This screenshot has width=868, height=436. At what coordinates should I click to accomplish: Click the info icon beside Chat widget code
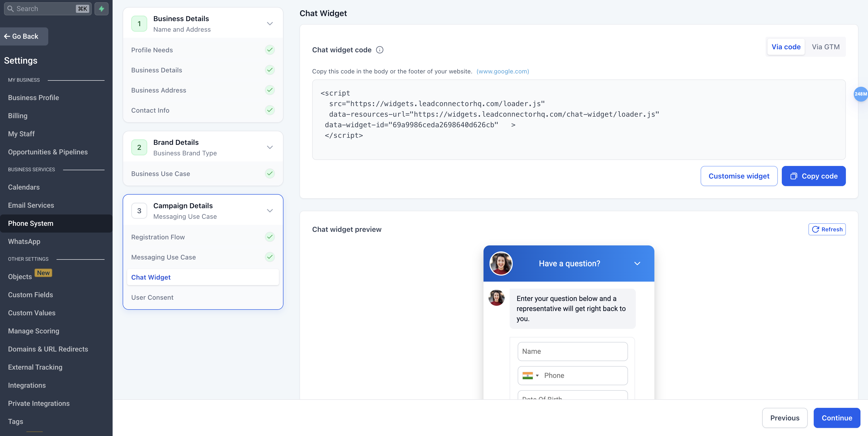379,50
